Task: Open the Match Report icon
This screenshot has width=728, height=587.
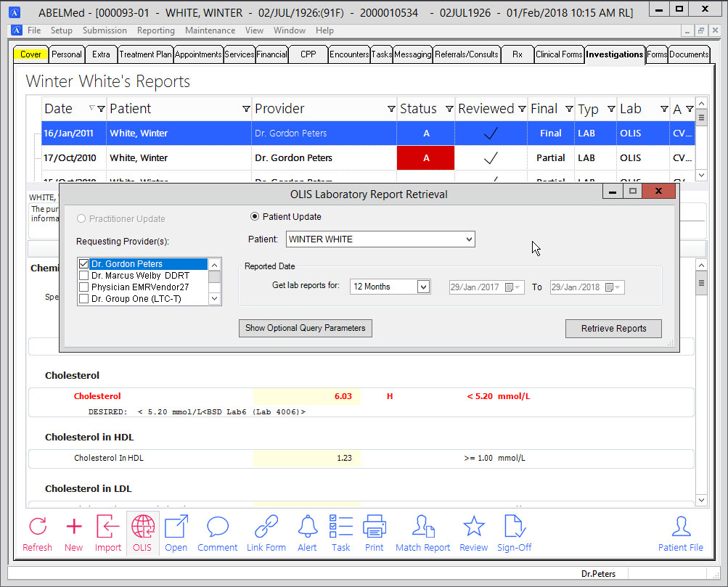Action: pos(422,533)
